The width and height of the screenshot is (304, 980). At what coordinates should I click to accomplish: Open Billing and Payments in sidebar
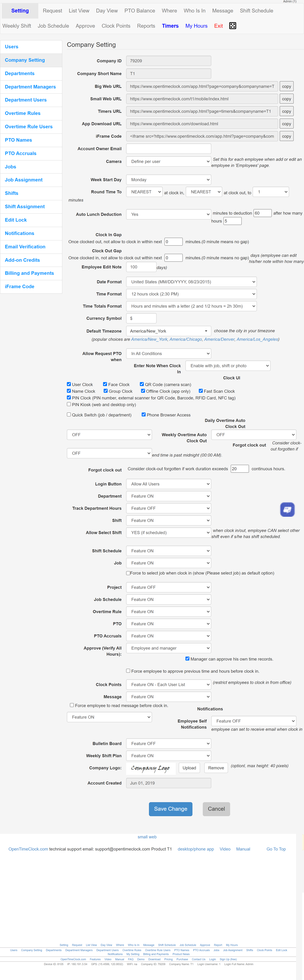pyautogui.click(x=31, y=273)
